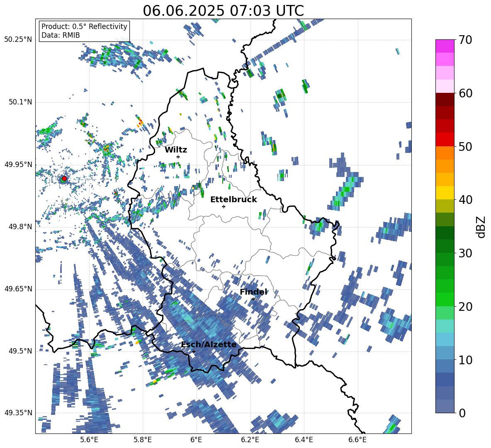Viewport: 491px width, 448px height.
Task: Click the red radar location marker
Action: tap(64, 178)
